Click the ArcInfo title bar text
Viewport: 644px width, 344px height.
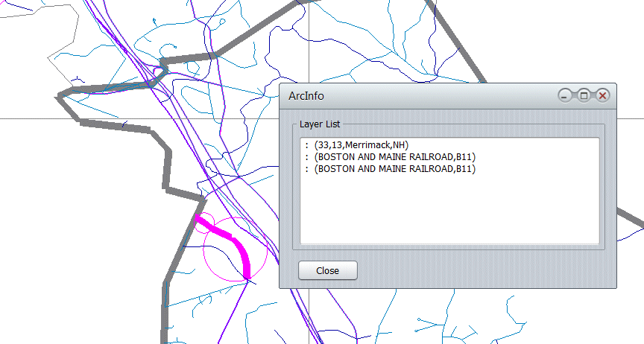click(306, 96)
